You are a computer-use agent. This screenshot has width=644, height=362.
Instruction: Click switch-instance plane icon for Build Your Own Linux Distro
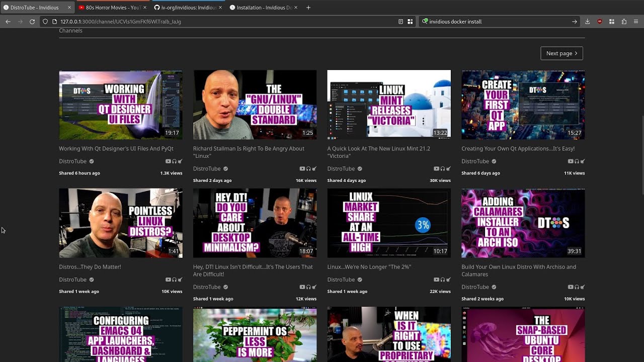(582, 287)
